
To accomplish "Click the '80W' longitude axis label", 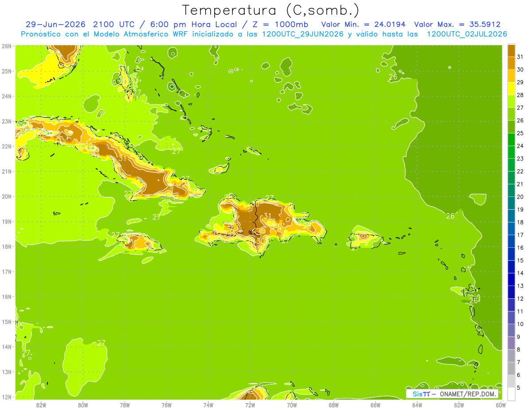I will tap(83, 405).
